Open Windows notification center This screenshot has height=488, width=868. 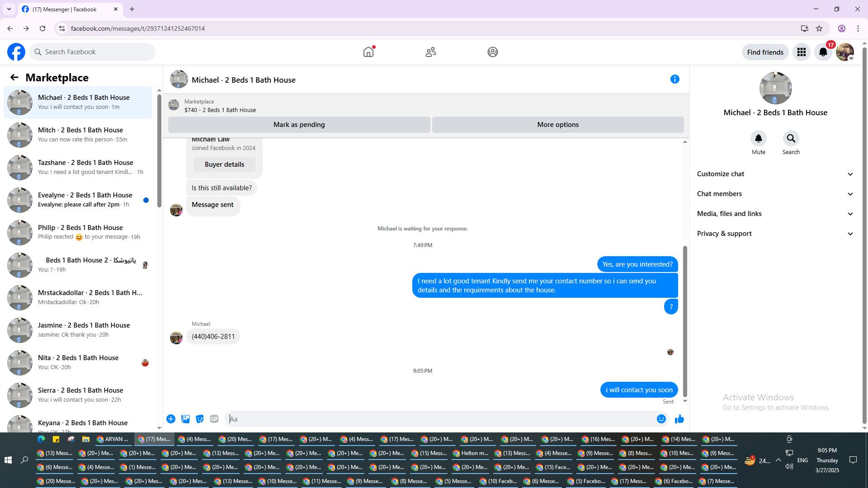[853, 460]
